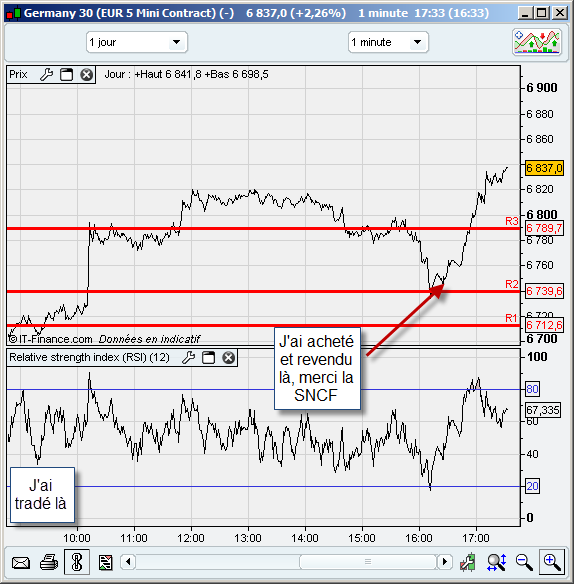Zoom in with the plus magnifier

tap(552, 562)
